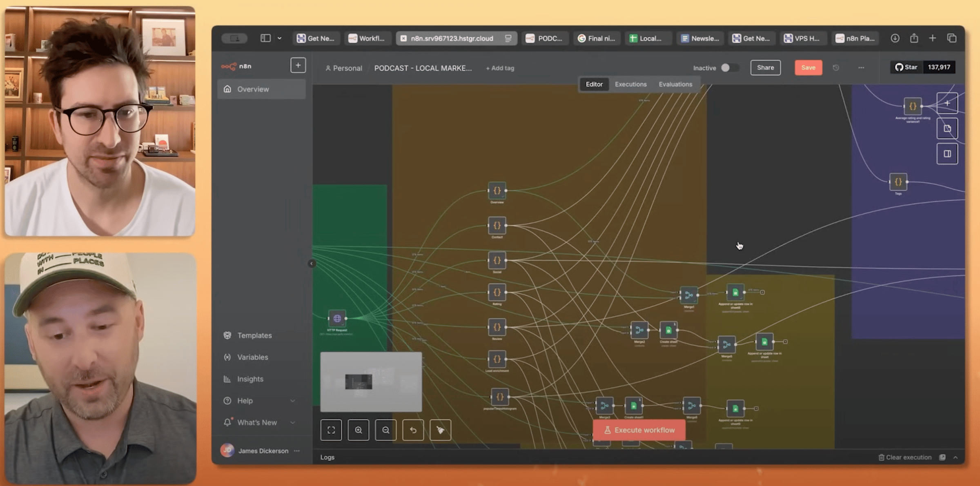This screenshot has width=980, height=486.
Task: Expand the What's New chevron
Action: [x=293, y=422]
